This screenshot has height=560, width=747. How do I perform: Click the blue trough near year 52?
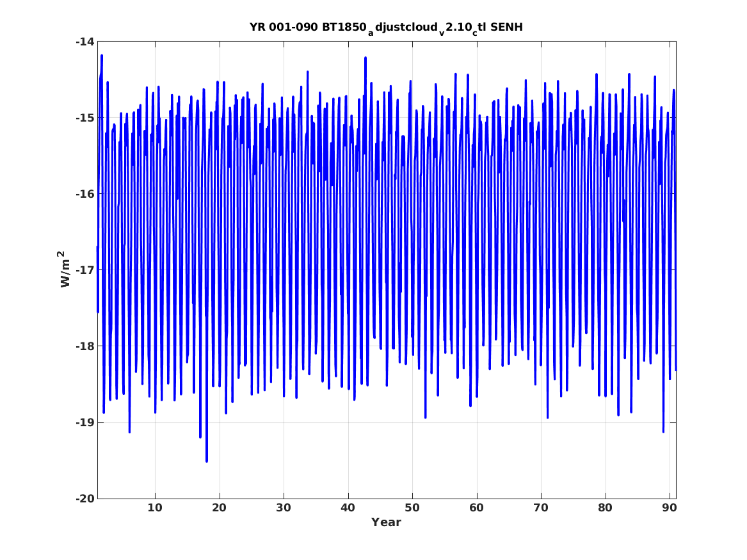click(x=425, y=417)
